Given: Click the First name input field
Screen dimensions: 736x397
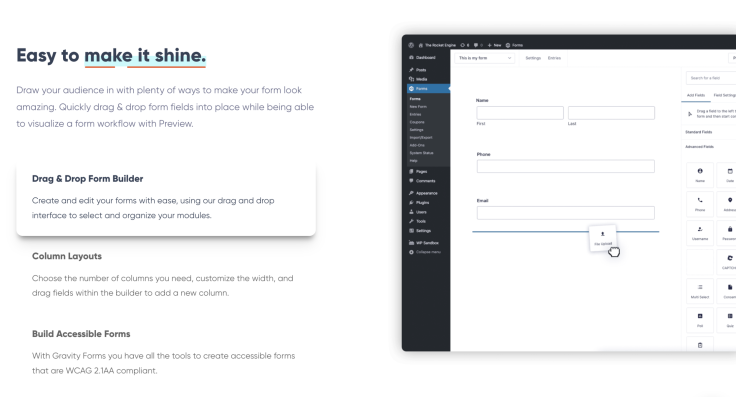Looking at the screenshot, I should (x=520, y=113).
